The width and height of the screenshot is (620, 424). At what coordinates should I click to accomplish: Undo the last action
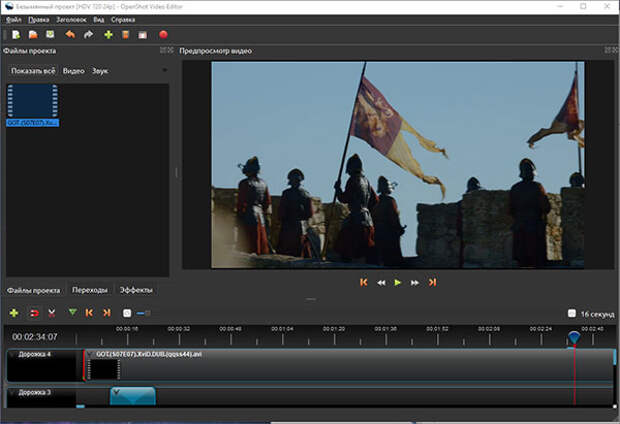(70, 35)
